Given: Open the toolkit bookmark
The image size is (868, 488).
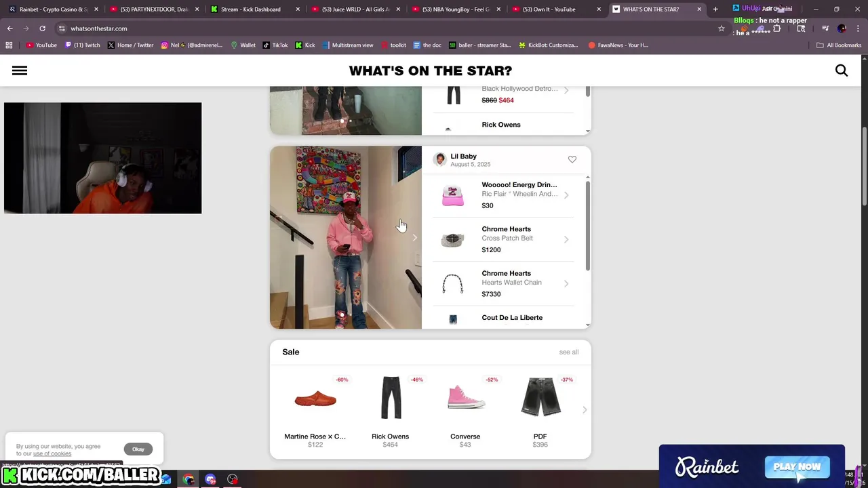Looking at the screenshot, I should tap(393, 45).
